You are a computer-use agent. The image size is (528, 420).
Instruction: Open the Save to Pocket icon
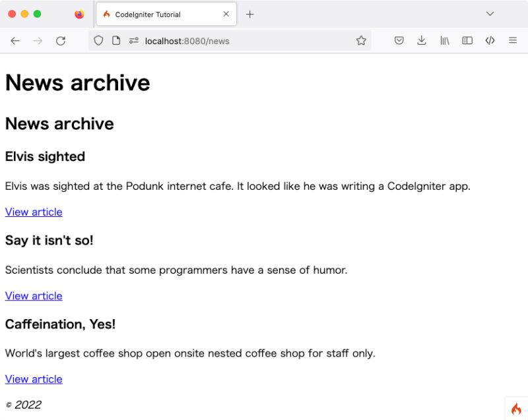click(x=399, y=40)
